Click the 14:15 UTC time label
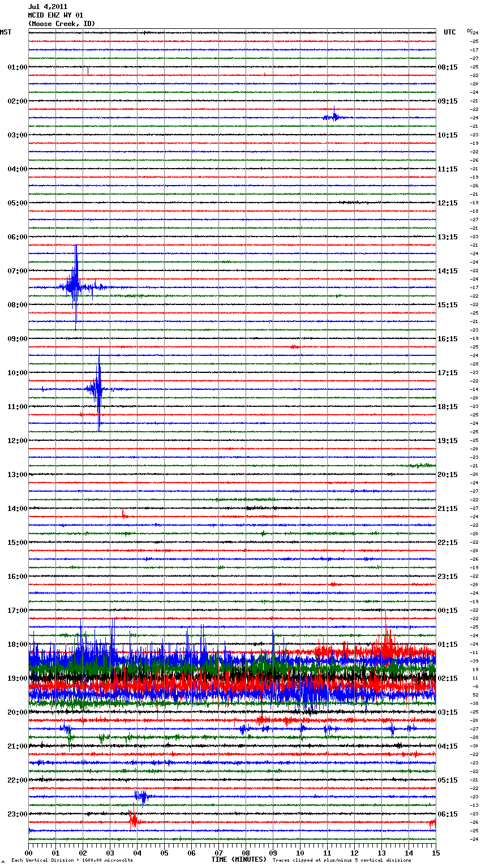 point(448,271)
